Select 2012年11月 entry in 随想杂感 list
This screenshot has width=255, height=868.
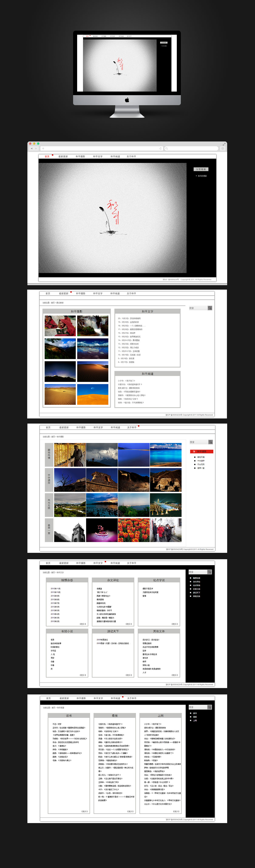(x=55, y=589)
